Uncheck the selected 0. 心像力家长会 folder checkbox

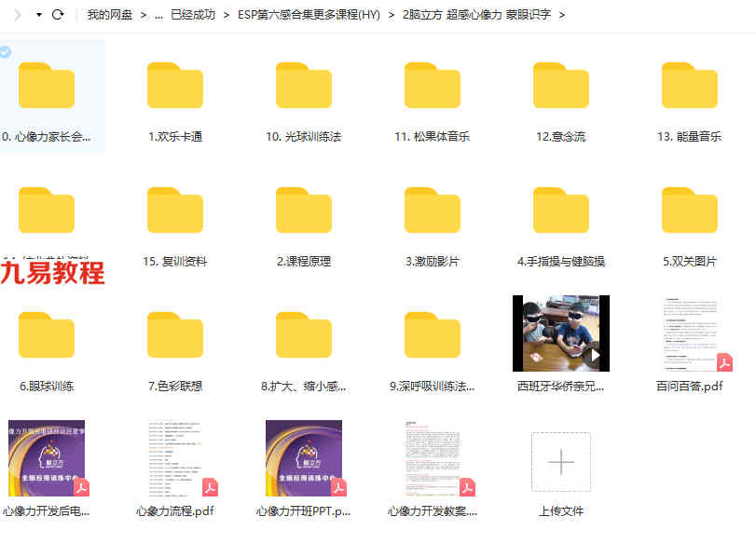[x=6, y=51]
